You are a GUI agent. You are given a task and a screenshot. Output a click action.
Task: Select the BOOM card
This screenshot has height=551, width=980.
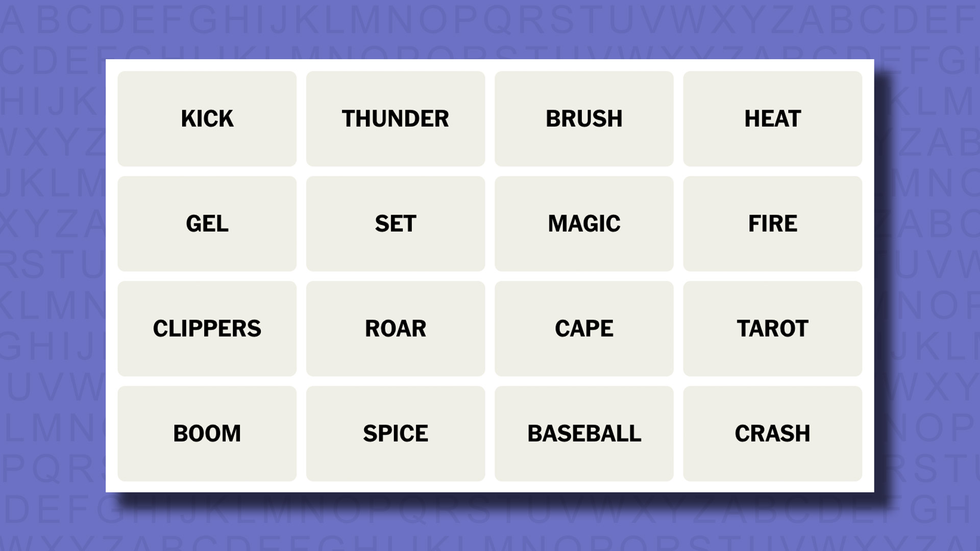207,433
